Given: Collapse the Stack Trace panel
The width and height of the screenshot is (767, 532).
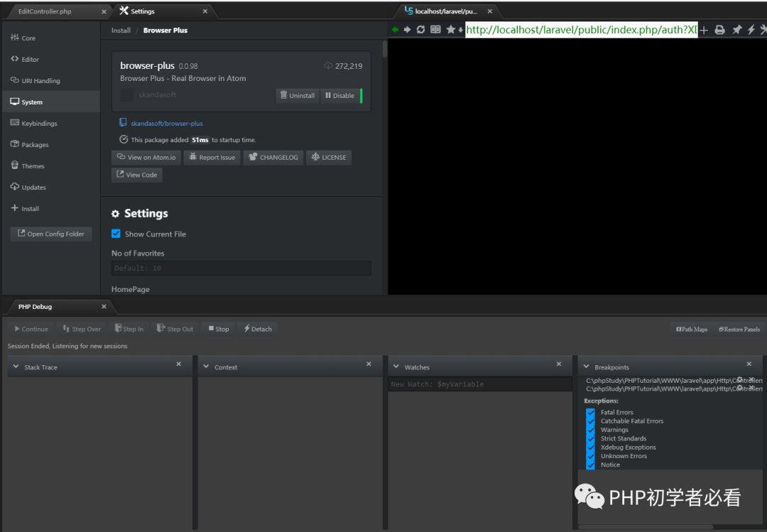Looking at the screenshot, I should tap(16, 367).
